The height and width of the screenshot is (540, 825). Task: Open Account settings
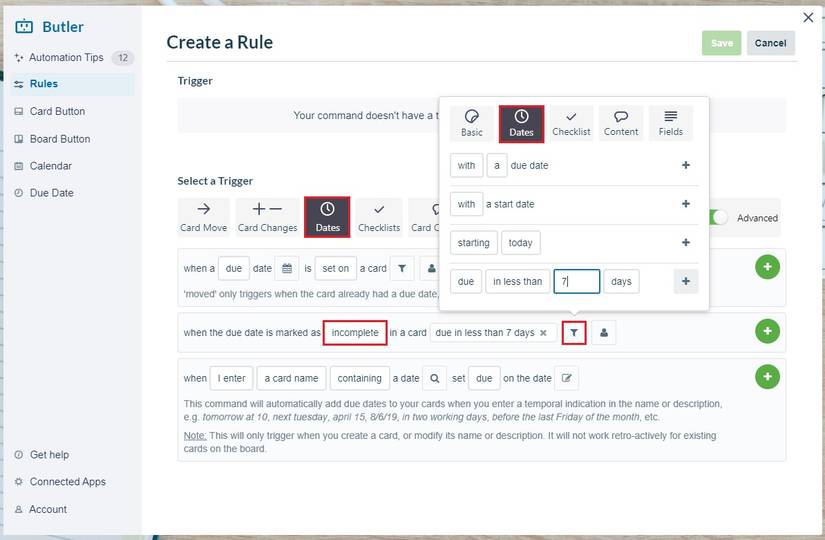click(x=48, y=509)
